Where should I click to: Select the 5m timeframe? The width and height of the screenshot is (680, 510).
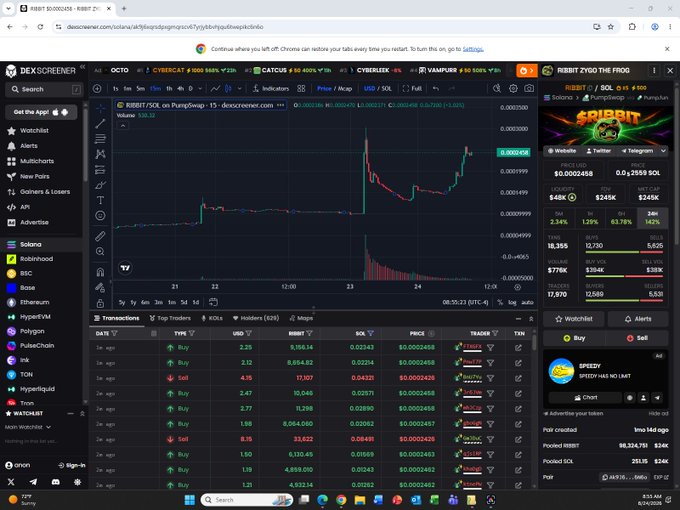(x=141, y=88)
